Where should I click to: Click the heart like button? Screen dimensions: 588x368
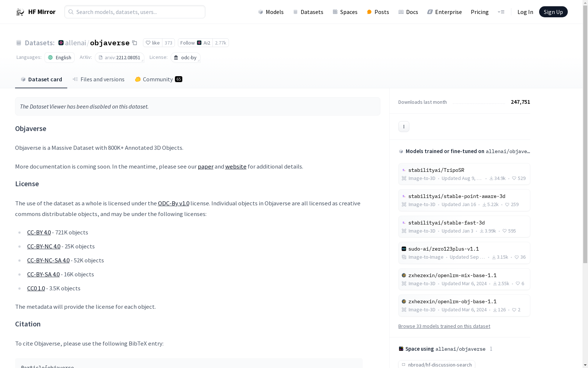click(153, 43)
